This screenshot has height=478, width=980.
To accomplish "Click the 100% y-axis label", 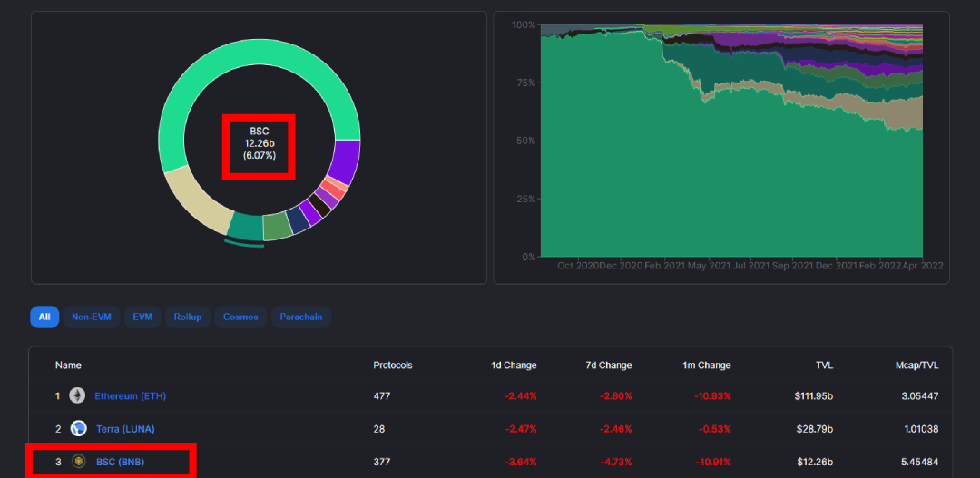I will tap(524, 25).
